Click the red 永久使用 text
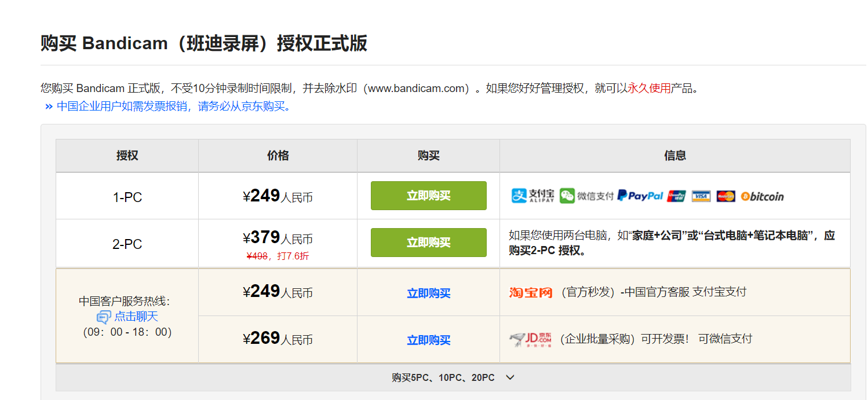 [650, 89]
